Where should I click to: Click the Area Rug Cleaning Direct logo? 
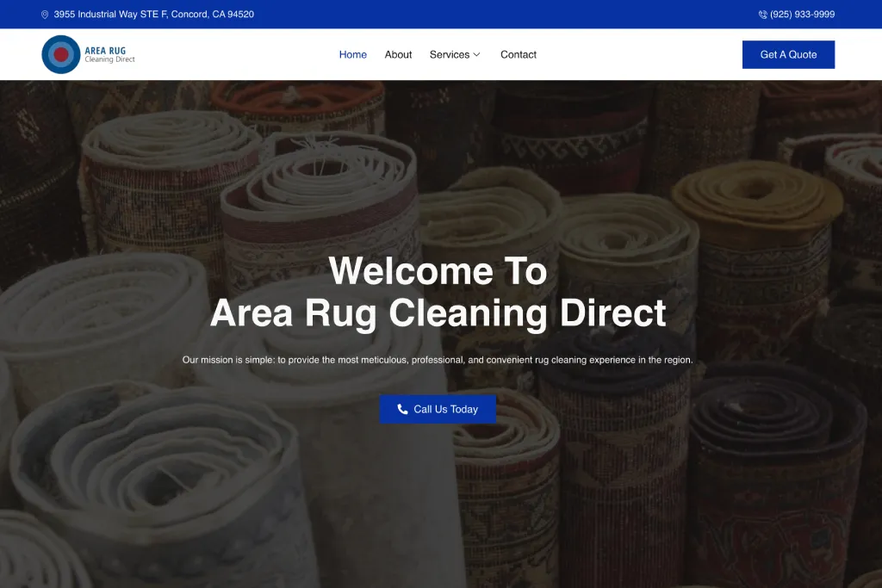[x=89, y=54]
